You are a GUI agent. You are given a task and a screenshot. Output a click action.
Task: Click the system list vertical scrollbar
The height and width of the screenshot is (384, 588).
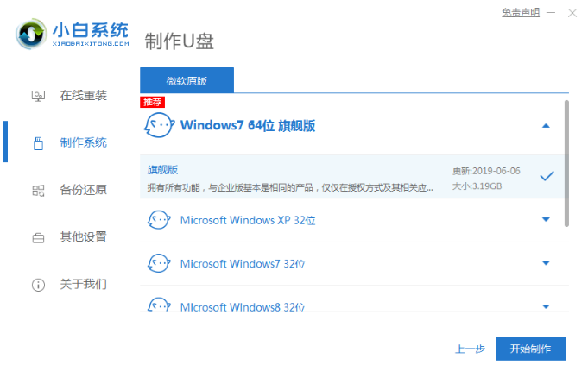(566, 163)
